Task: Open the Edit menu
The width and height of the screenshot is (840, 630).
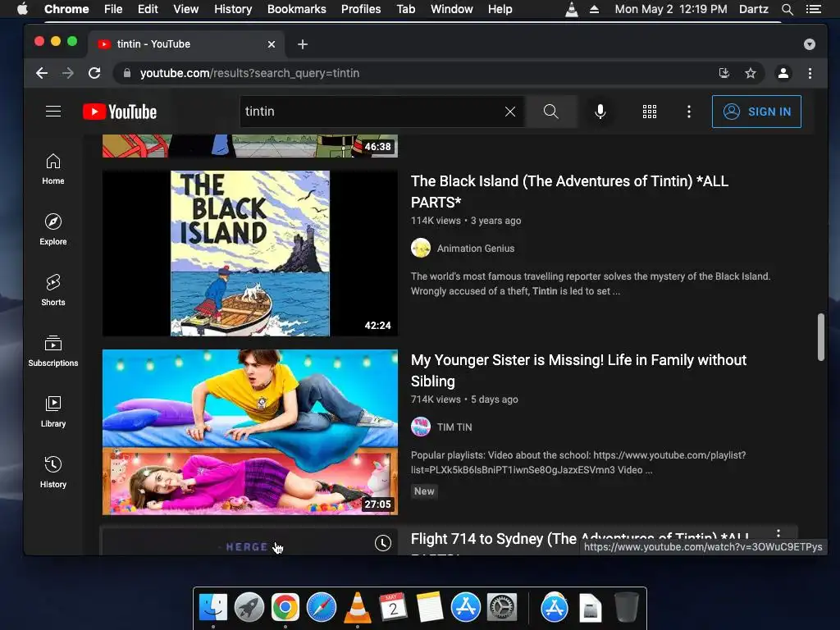Action: (x=148, y=9)
